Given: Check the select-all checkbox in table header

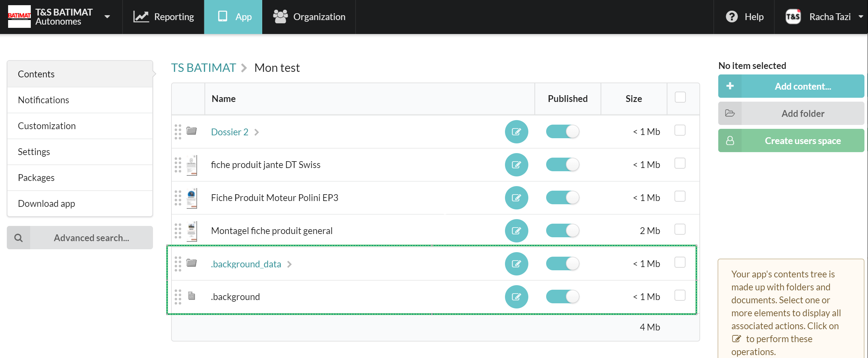Looking at the screenshot, I should [680, 97].
